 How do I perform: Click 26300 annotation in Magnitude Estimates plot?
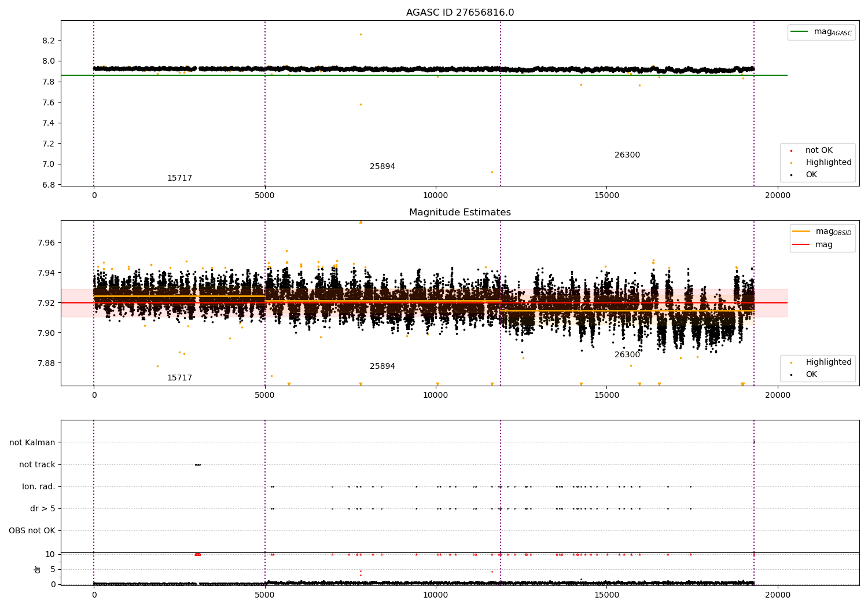point(627,355)
